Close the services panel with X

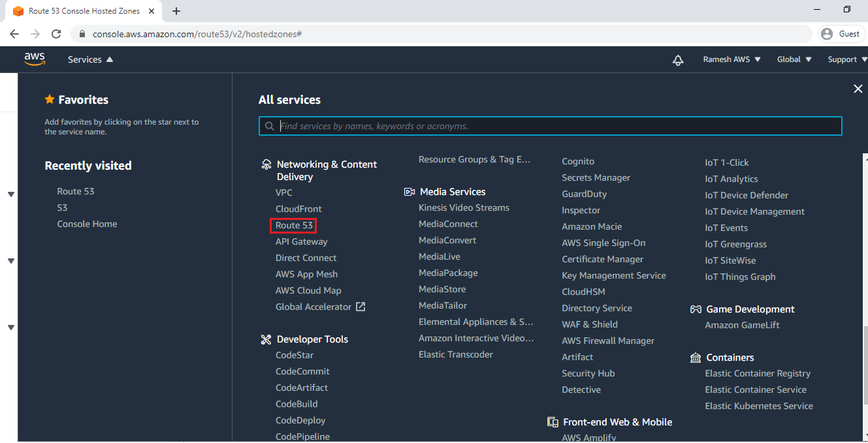(x=858, y=89)
